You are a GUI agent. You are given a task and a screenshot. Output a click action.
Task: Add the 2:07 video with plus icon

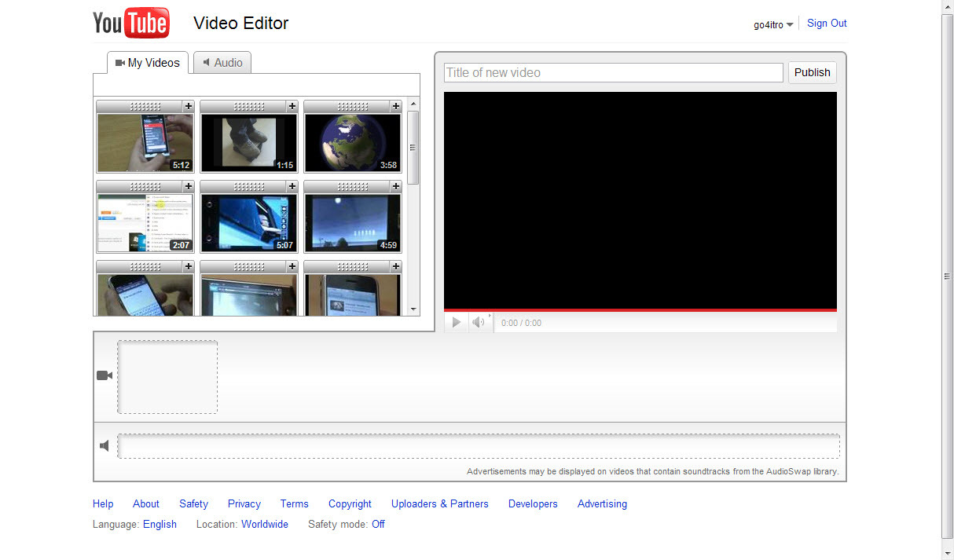189,186
